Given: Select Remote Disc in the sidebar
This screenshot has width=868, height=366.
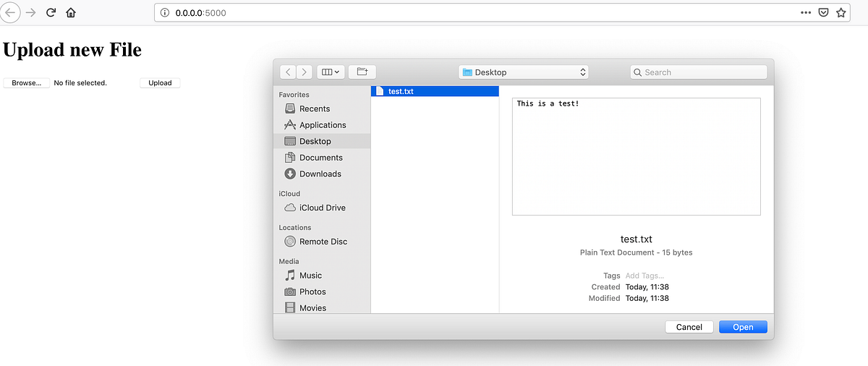Looking at the screenshot, I should [323, 242].
